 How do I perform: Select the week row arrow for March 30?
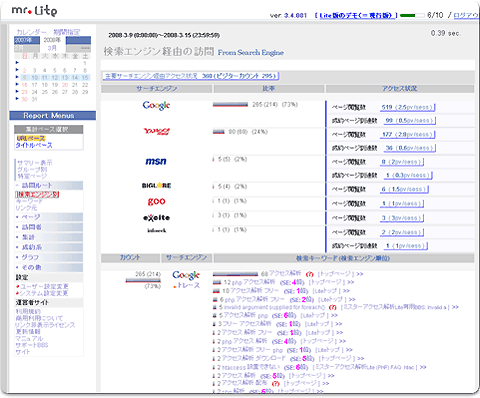tap(17, 99)
